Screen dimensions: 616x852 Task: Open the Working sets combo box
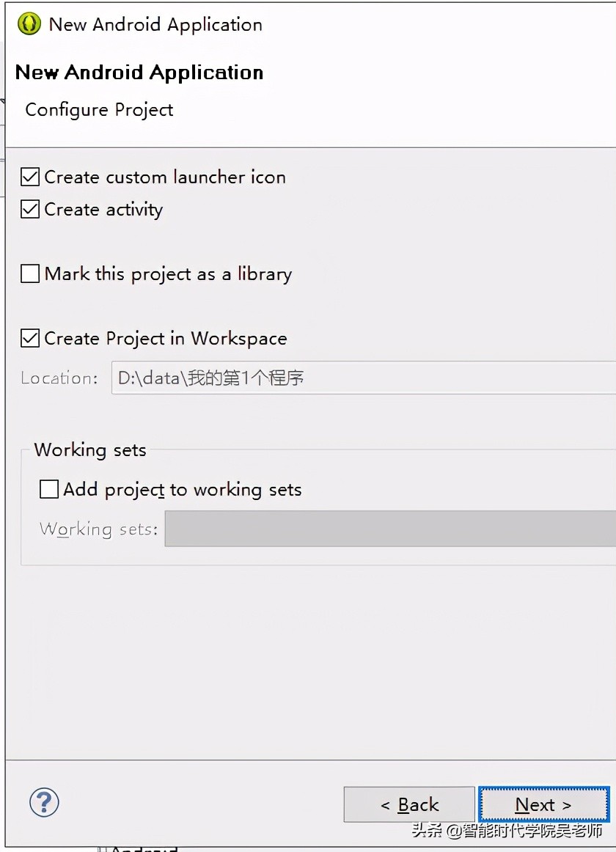[x=390, y=529]
